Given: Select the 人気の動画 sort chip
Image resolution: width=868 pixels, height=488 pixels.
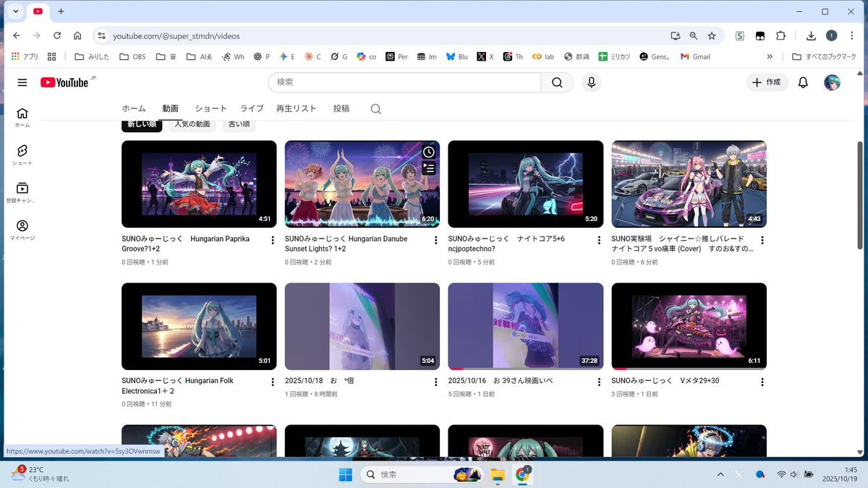Looking at the screenshot, I should pos(192,124).
